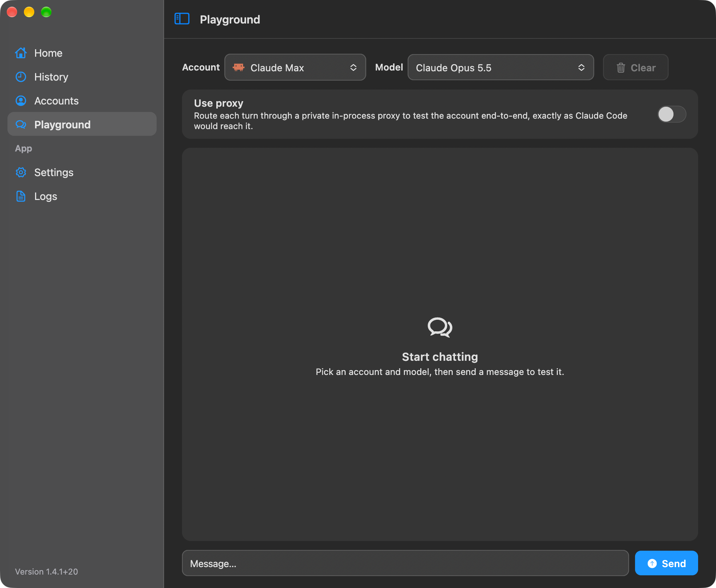Click the Account field label
716x588 pixels.
tap(201, 67)
